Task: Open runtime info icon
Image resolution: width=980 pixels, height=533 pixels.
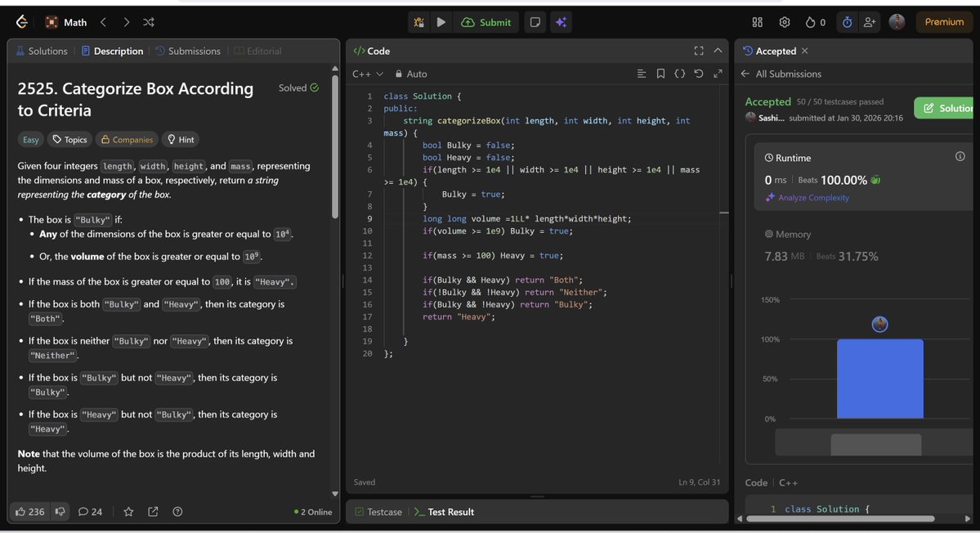Action: (960, 156)
